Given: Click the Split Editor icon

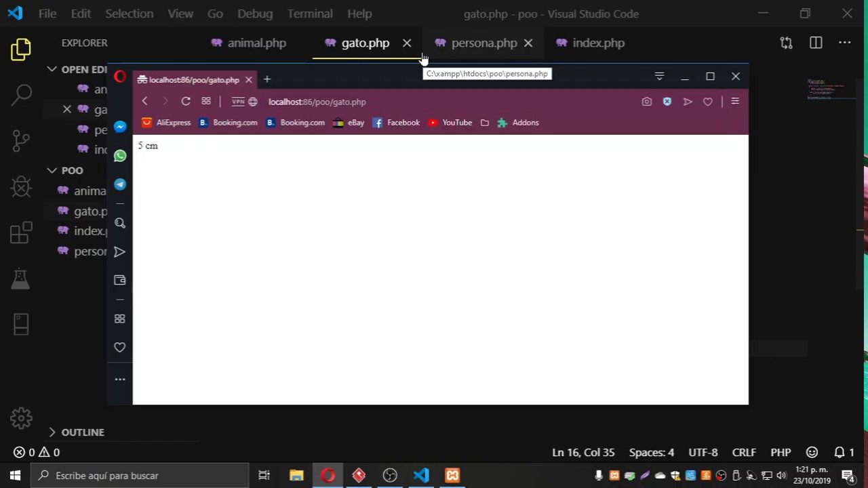Looking at the screenshot, I should pyautogui.click(x=816, y=43).
